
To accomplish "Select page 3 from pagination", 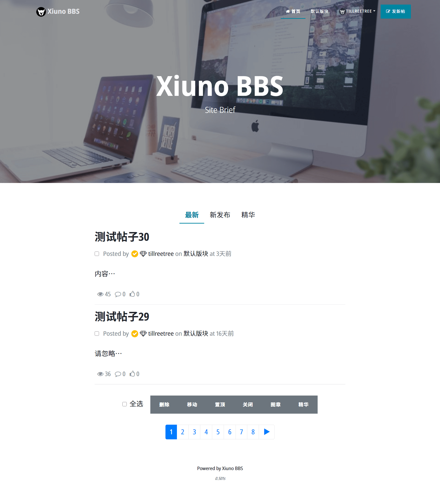I will 195,432.
